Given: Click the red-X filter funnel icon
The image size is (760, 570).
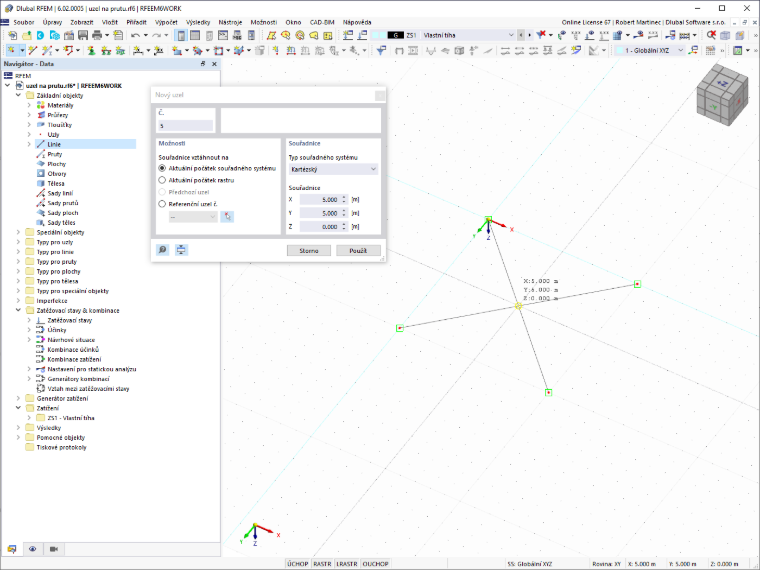Looking at the screenshot, I should pos(541,35).
